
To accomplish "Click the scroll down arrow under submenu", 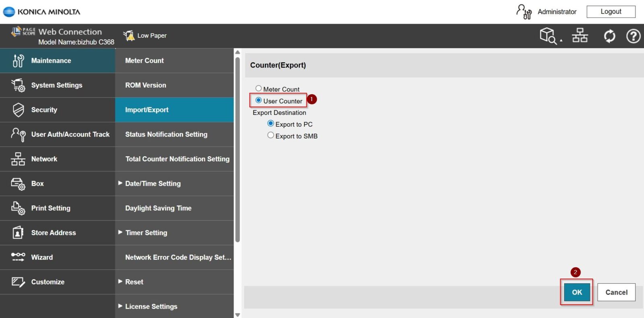I will 237,315.
